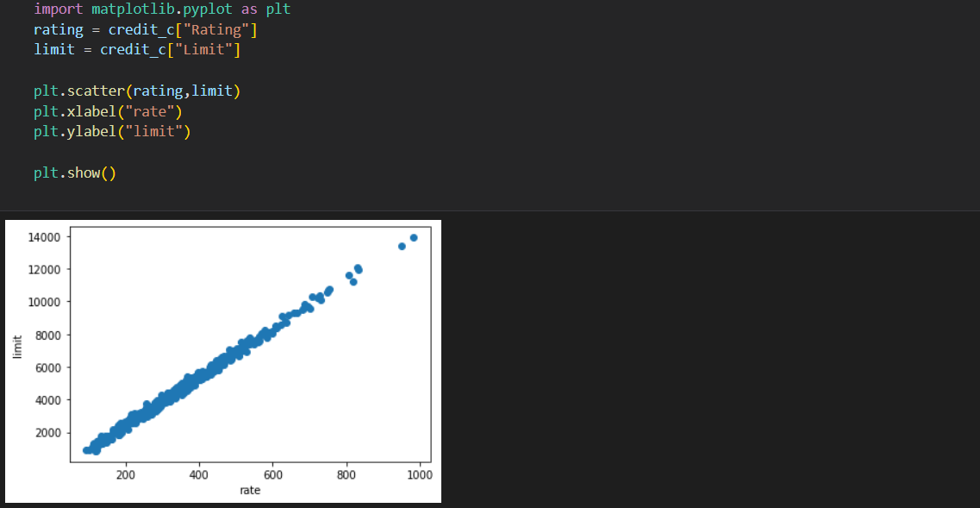Click the word 'matplotlib' in the import line

(x=133, y=10)
